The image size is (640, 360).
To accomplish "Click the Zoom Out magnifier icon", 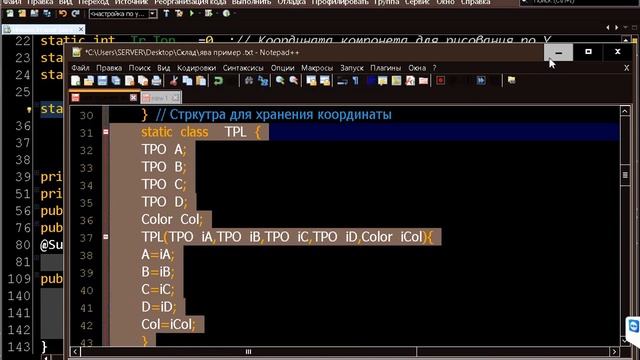I will pos(293,81).
